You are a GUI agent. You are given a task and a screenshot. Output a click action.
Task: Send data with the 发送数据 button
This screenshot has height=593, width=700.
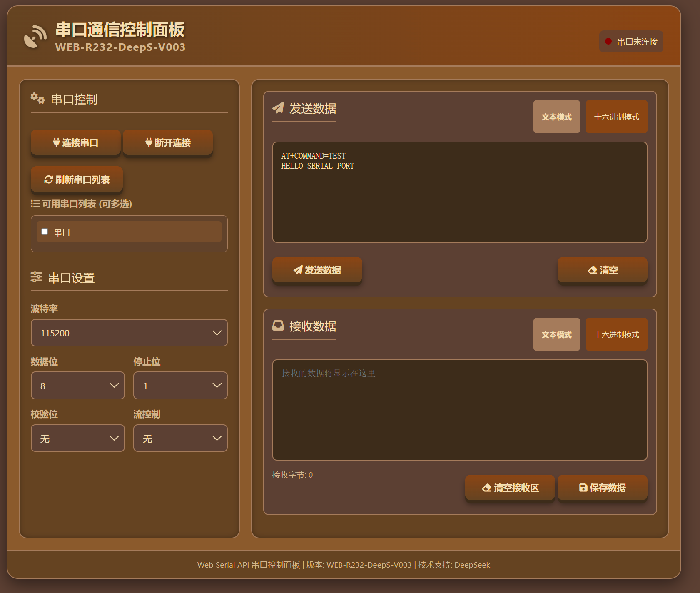click(x=317, y=270)
